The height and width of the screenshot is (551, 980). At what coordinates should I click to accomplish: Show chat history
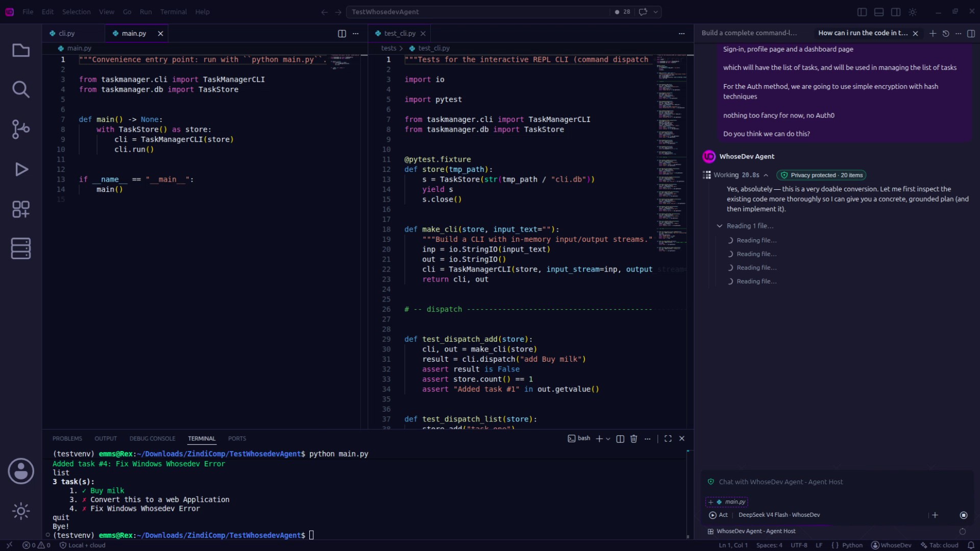[946, 33]
